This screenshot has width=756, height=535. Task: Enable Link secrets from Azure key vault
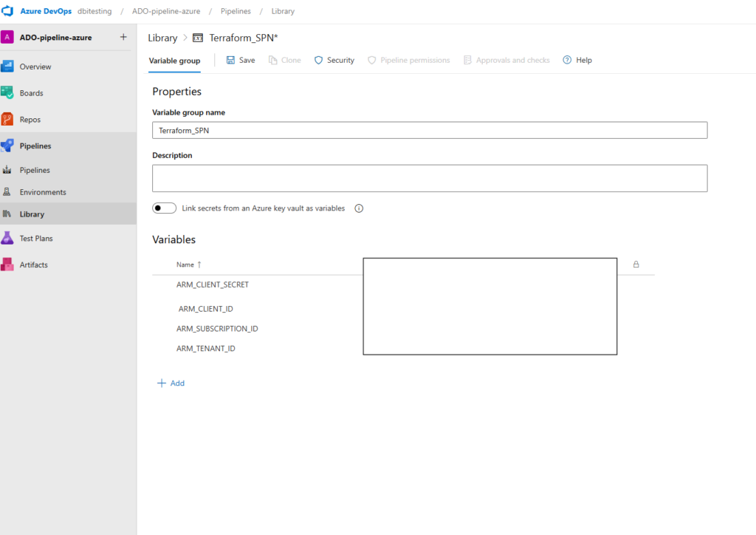pyautogui.click(x=164, y=208)
